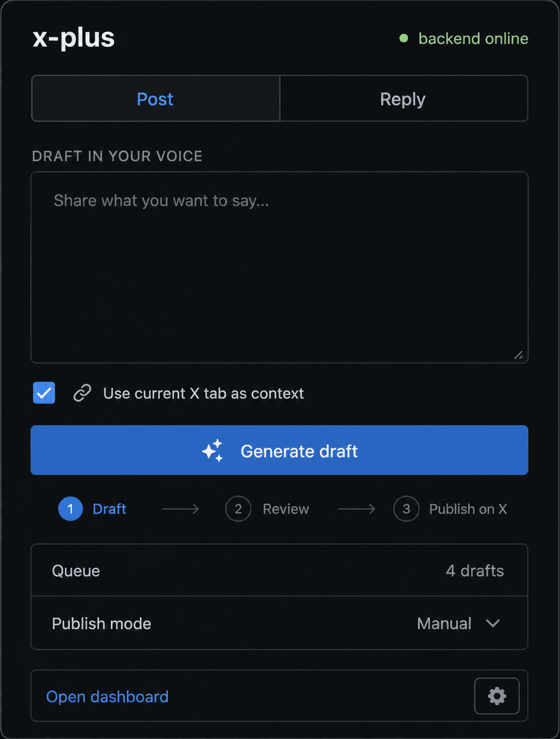Viewport: 560px width, 739px height.
Task: Expand the Publish mode Manual dropdown
Action: point(458,623)
